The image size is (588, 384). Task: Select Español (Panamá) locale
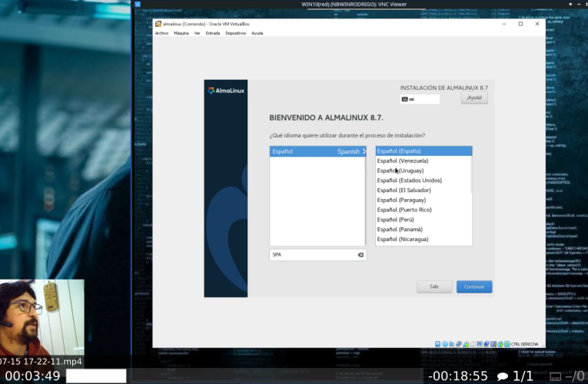tap(424, 230)
